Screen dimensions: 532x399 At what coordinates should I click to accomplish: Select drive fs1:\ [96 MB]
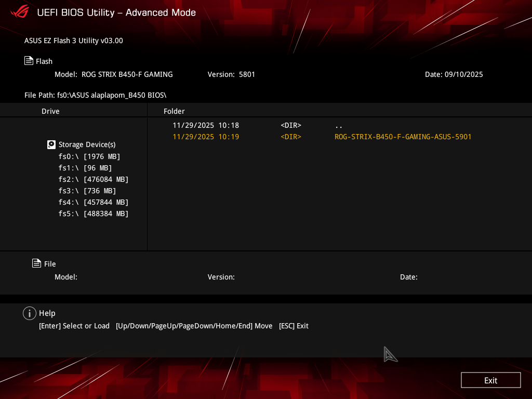pos(85,168)
